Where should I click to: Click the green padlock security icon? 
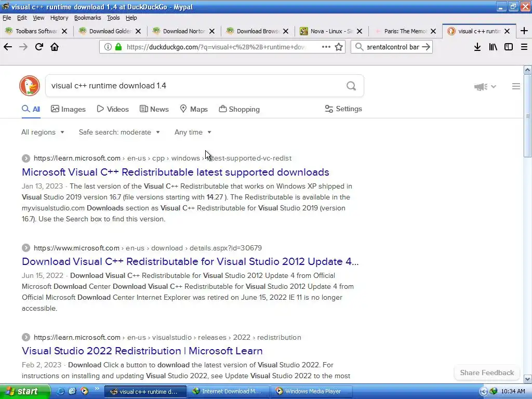[118, 47]
